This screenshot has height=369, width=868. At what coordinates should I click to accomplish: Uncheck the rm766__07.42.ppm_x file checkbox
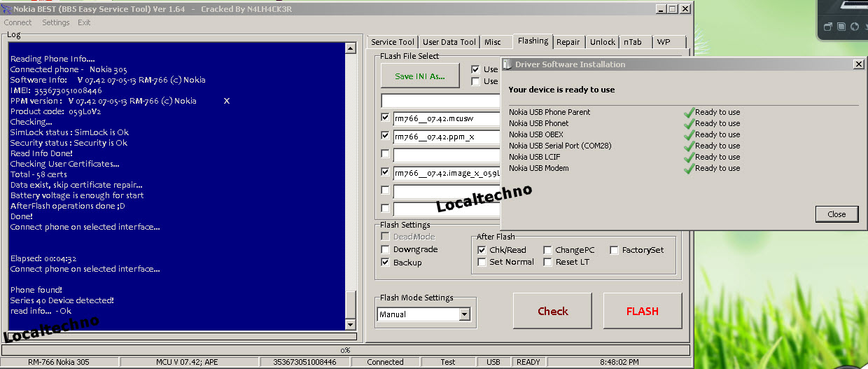click(x=385, y=136)
